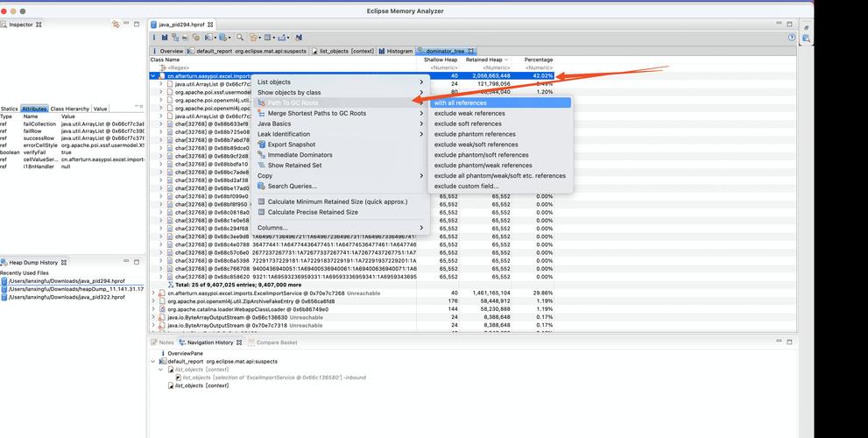
Task: Click the Search Queries icon in context menu
Action: coord(261,186)
